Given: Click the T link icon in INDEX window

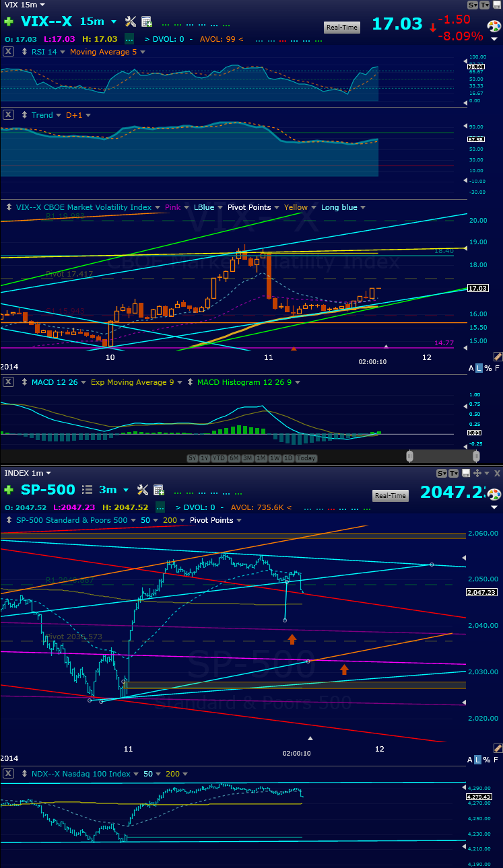Looking at the screenshot, I should click(452, 473).
